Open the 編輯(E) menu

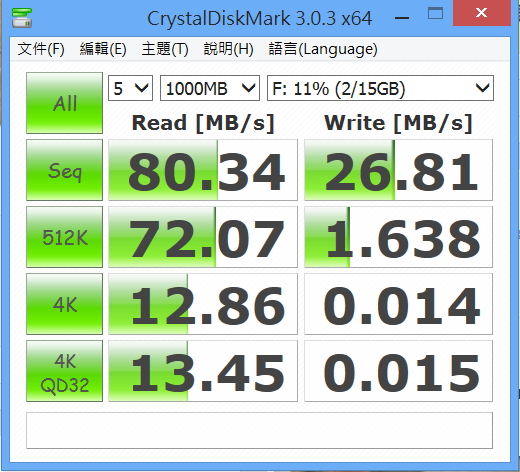(103, 49)
